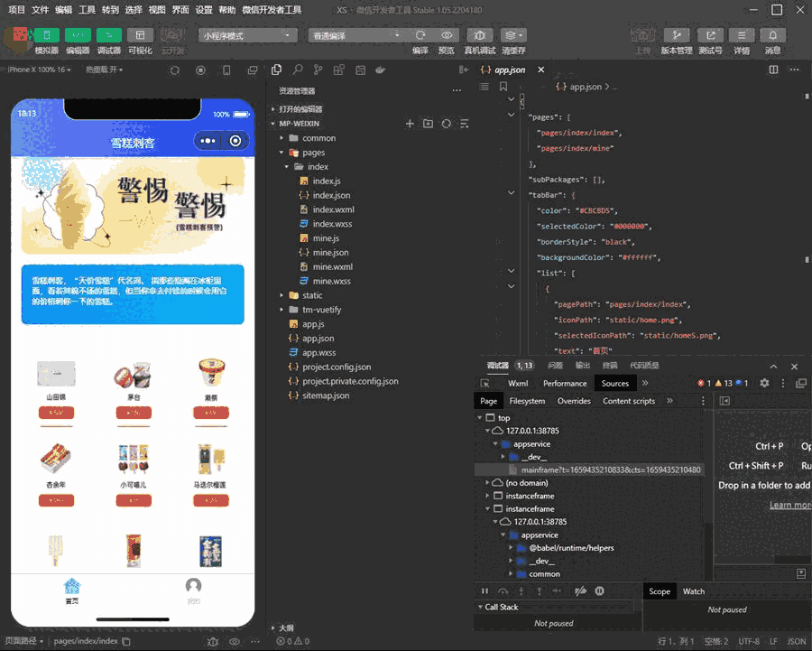Viewport: 812px width, 651px height.
Task: Click the Learn more link
Action: (789, 505)
